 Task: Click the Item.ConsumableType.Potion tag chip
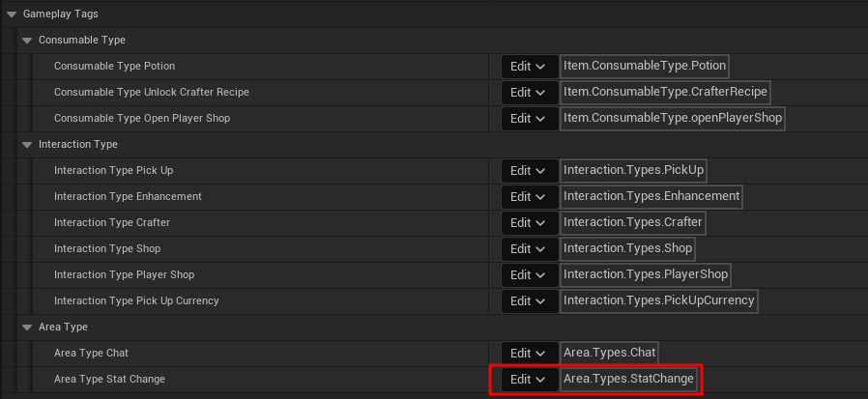click(x=645, y=66)
